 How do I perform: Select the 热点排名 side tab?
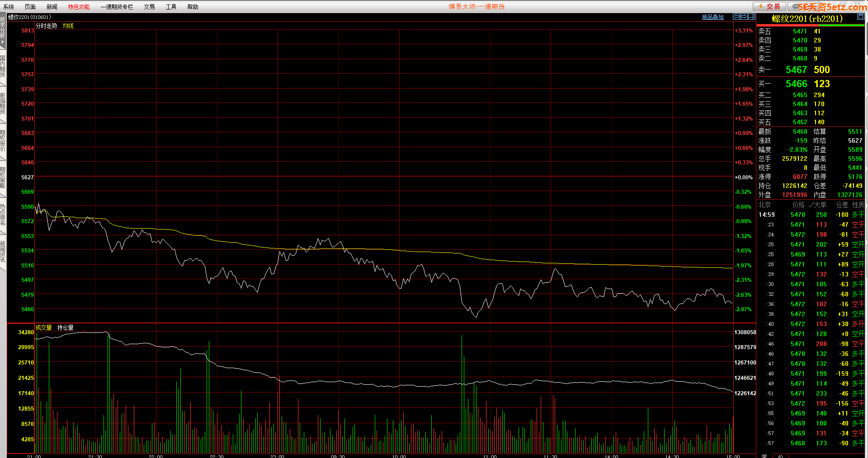(x=3, y=215)
